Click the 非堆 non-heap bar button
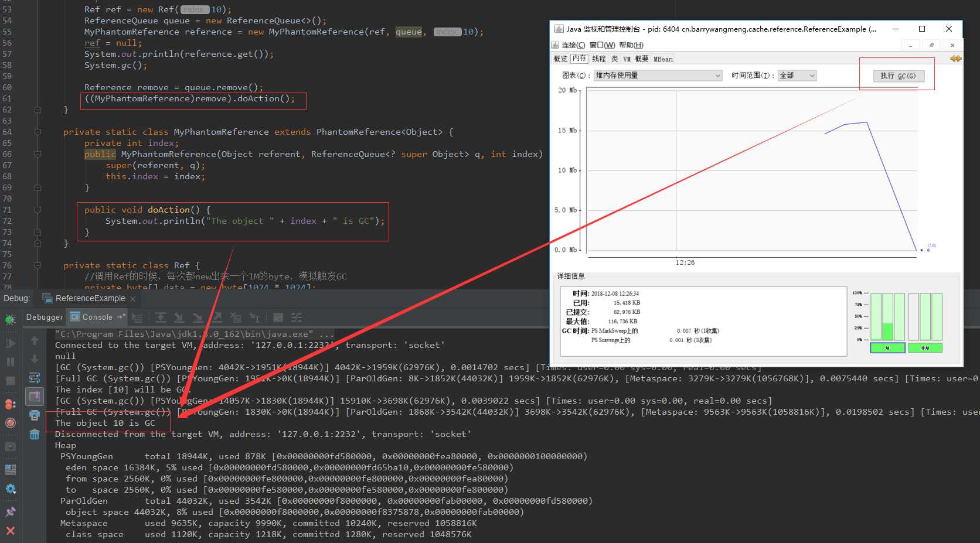Viewport: 980px width, 543px height. tap(925, 348)
